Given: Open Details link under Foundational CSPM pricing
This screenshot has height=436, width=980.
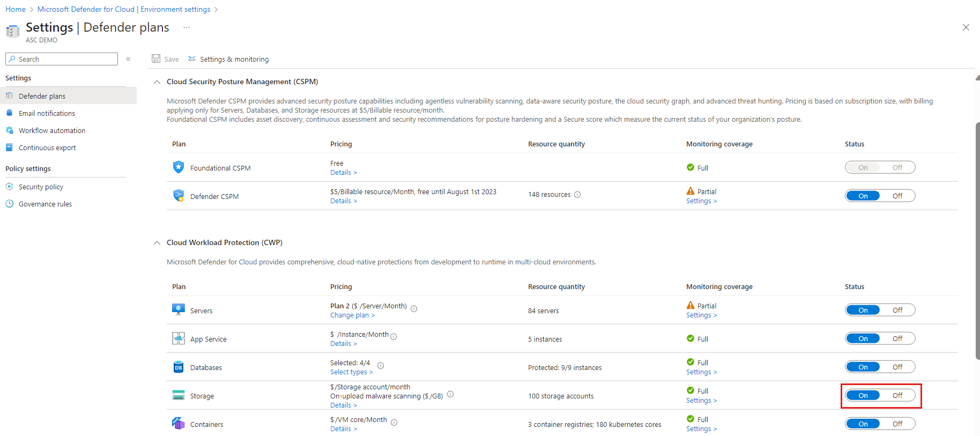Looking at the screenshot, I should 344,173.
